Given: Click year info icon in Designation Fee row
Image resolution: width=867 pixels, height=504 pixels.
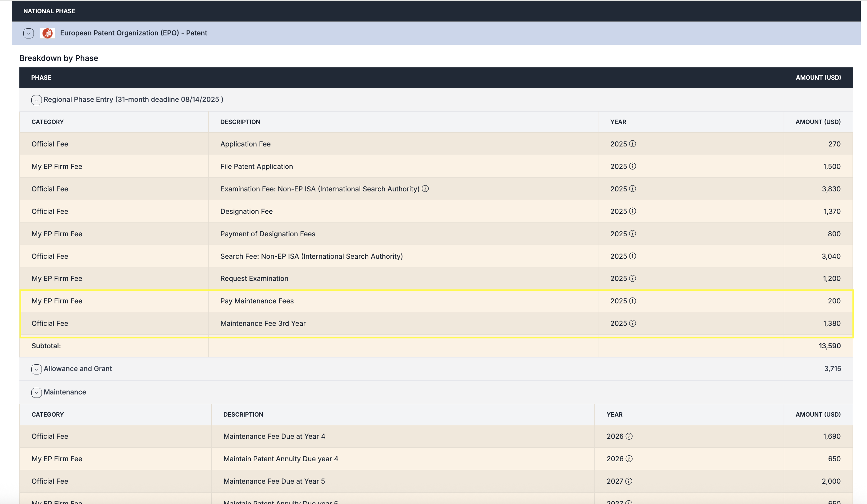Looking at the screenshot, I should click(x=632, y=211).
